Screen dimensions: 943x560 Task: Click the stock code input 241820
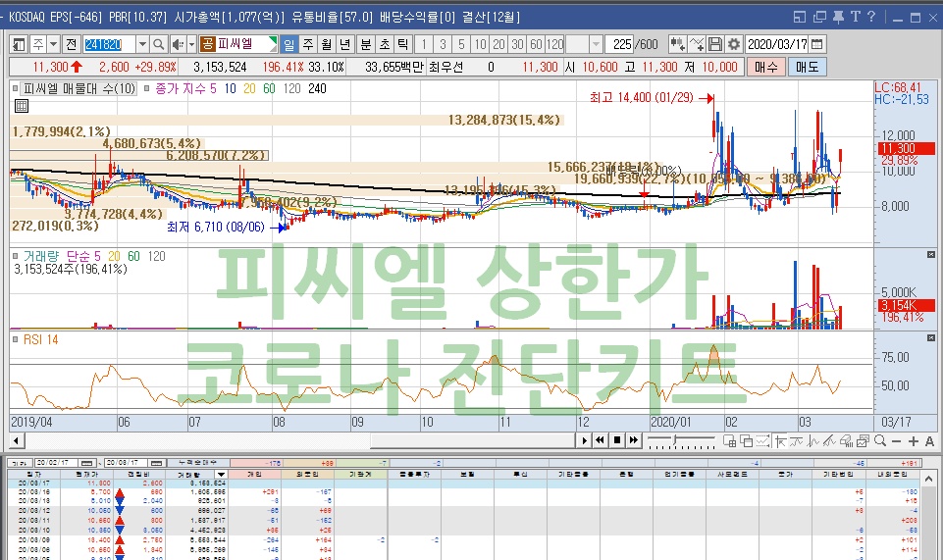109,44
